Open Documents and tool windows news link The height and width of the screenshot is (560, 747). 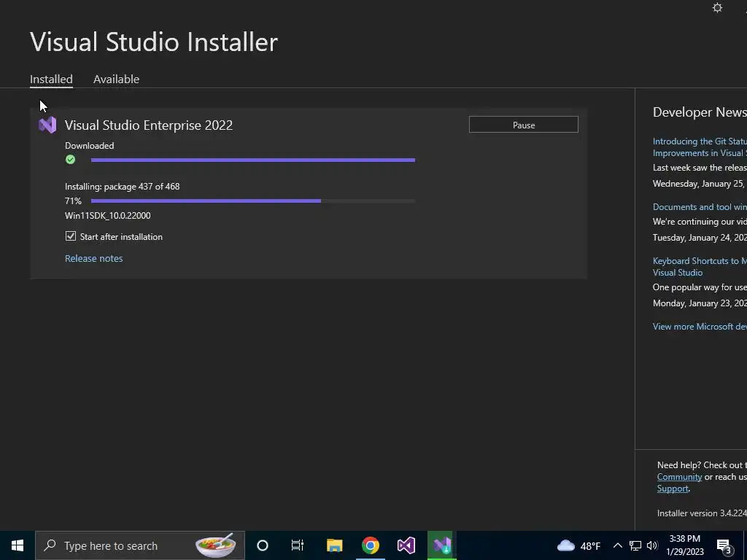[700, 207]
